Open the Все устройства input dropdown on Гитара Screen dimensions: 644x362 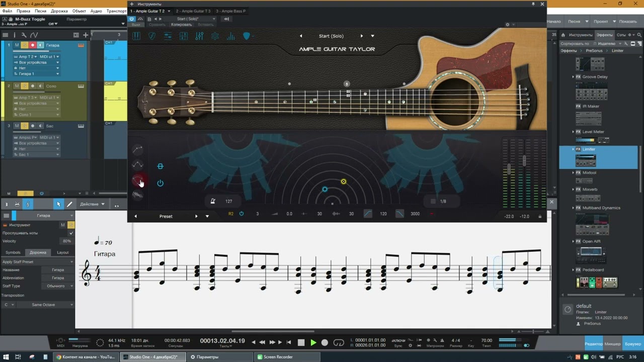coord(36,62)
